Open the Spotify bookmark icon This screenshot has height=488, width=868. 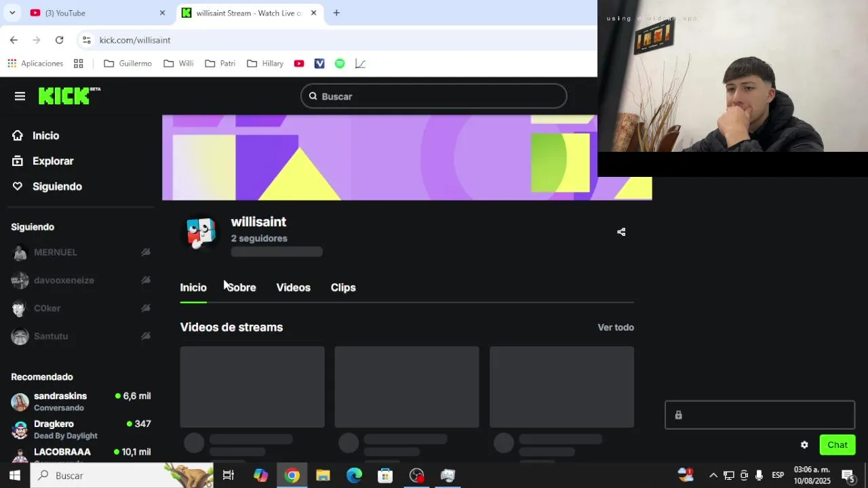tap(340, 64)
